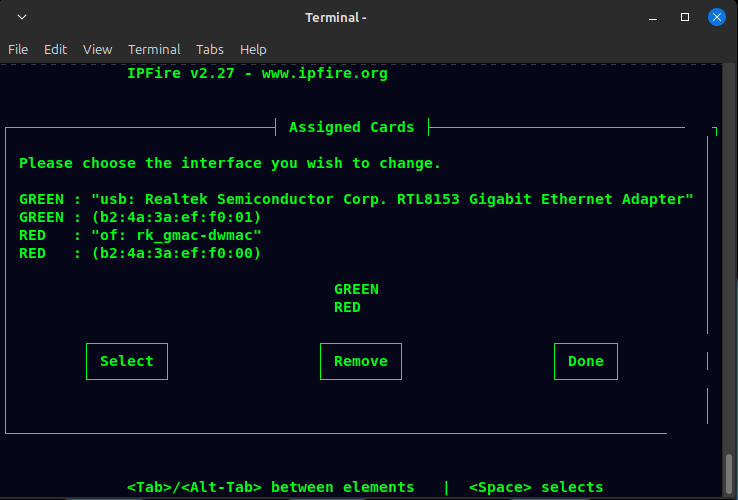
Task: Open the window menu chevron in title bar
Action: click(x=22, y=17)
